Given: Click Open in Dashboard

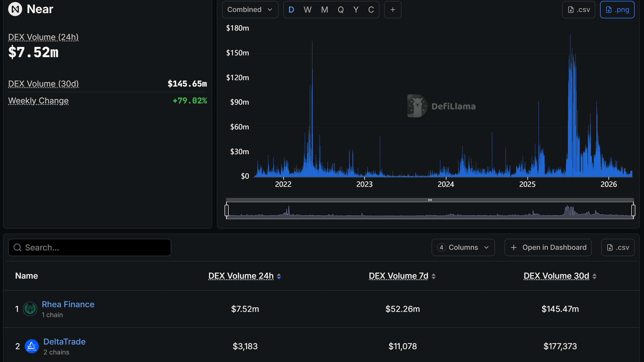Looking at the screenshot, I should [x=548, y=247].
